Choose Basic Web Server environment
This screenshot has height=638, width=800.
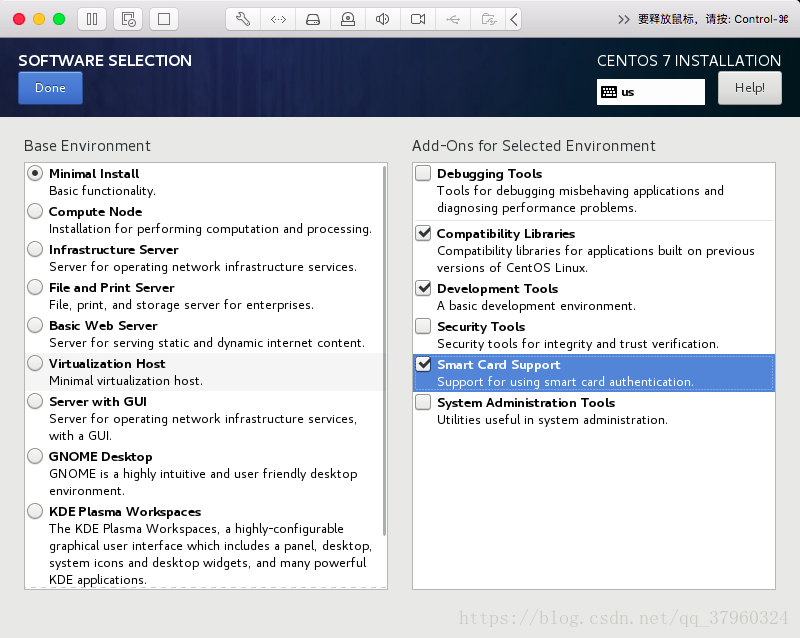[x=35, y=325]
